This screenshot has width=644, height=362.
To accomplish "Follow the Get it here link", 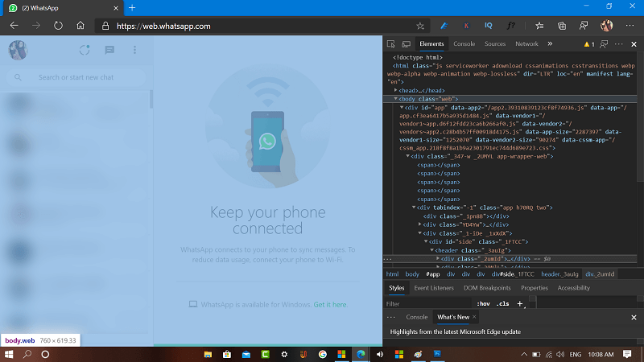I will point(331,305).
